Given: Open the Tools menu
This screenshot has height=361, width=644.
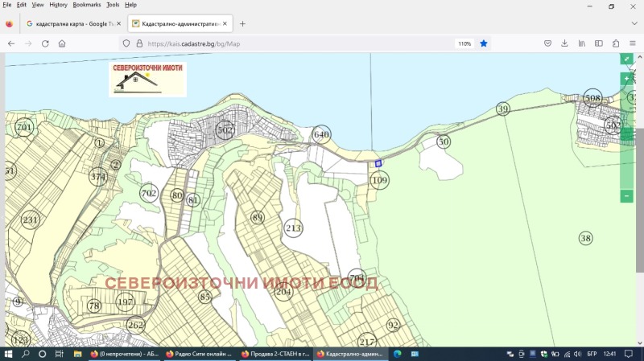Looking at the screenshot, I should [x=113, y=5].
